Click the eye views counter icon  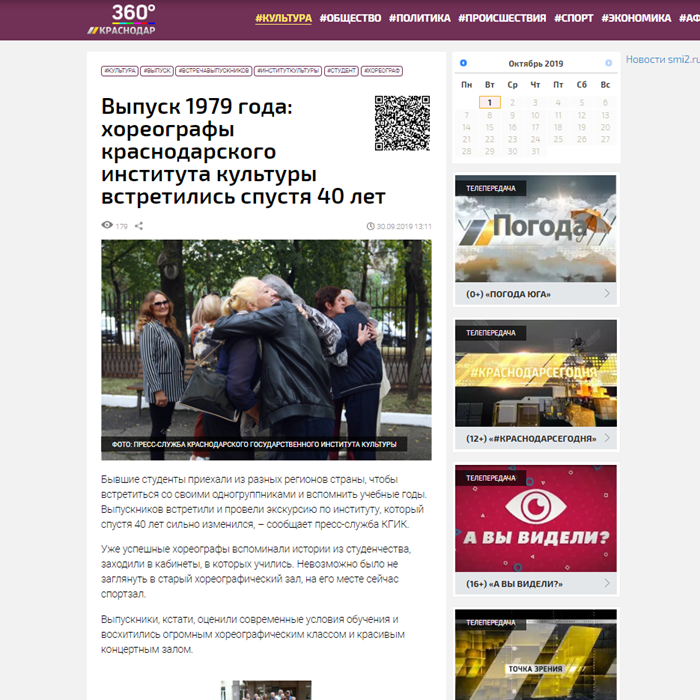[107, 225]
